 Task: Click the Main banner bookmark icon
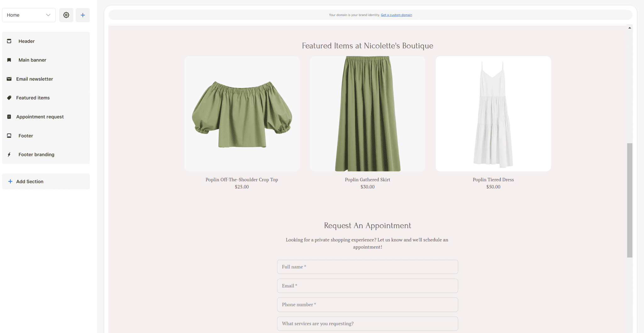point(9,60)
